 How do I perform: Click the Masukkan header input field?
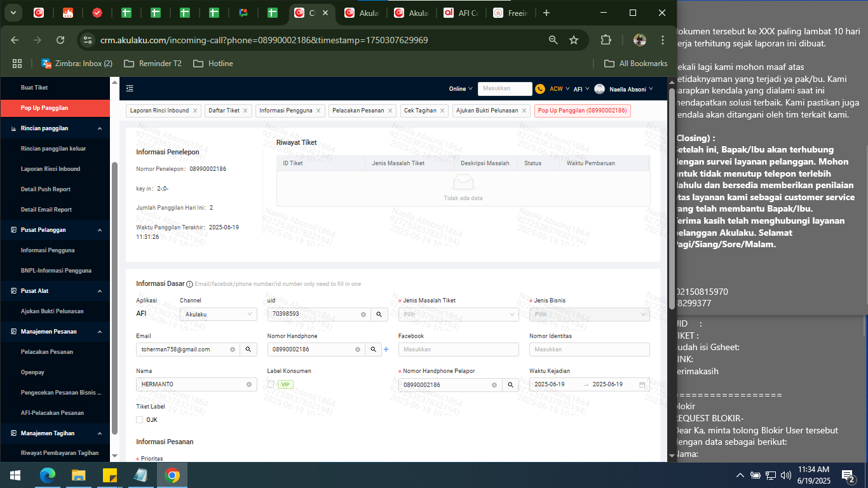[x=505, y=89]
